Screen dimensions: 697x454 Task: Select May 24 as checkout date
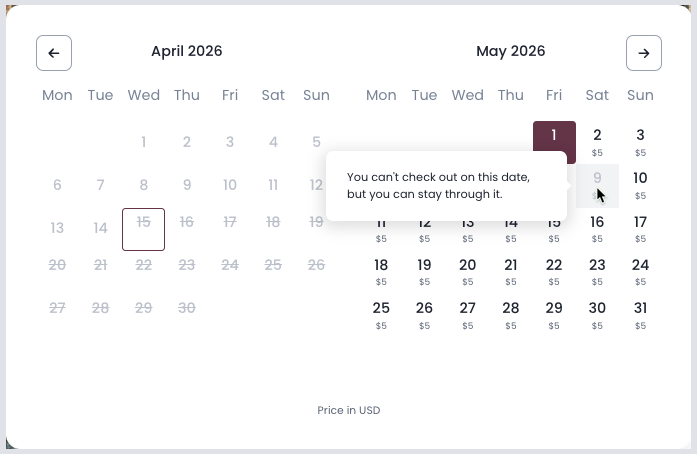(x=640, y=272)
